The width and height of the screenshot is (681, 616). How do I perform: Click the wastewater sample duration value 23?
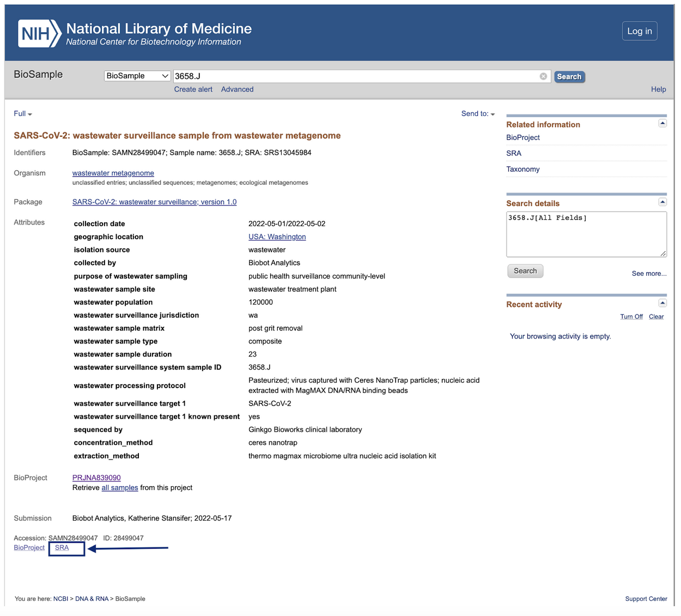point(252,354)
